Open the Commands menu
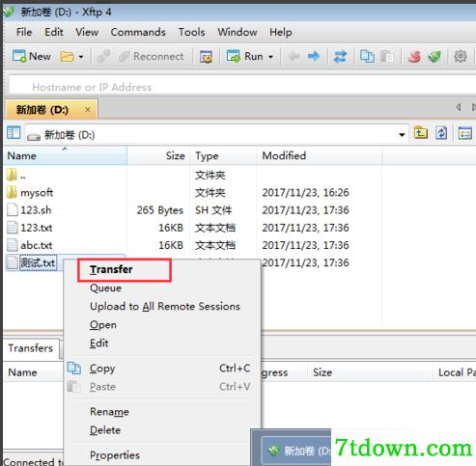Viewport: 476px width, 466px height. click(x=138, y=32)
